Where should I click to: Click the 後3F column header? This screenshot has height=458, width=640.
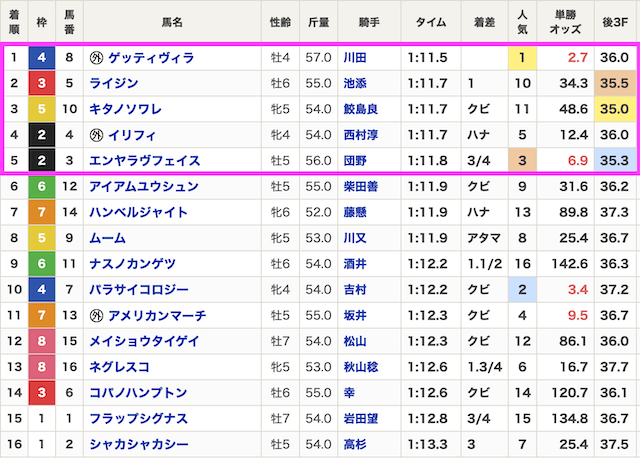615,22
